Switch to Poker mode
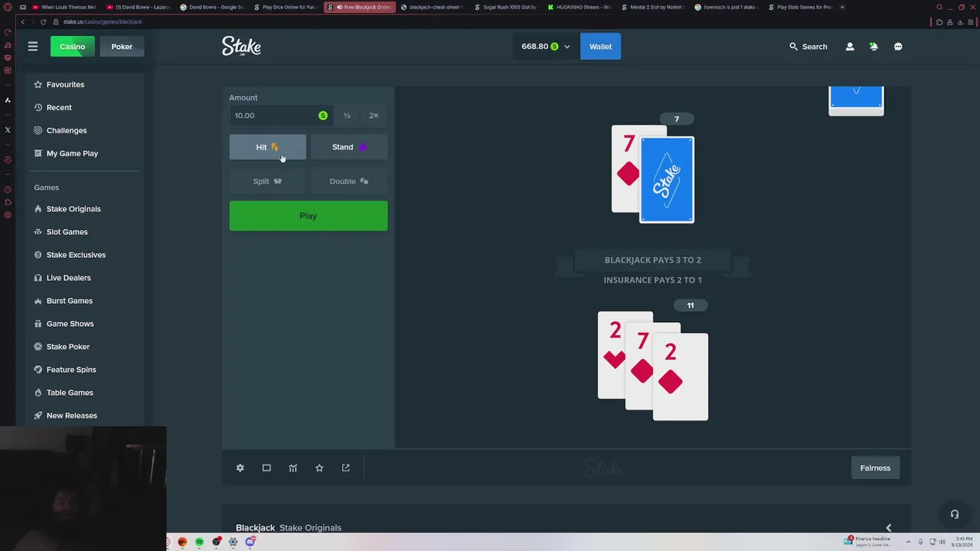980x551 pixels. click(122, 47)
